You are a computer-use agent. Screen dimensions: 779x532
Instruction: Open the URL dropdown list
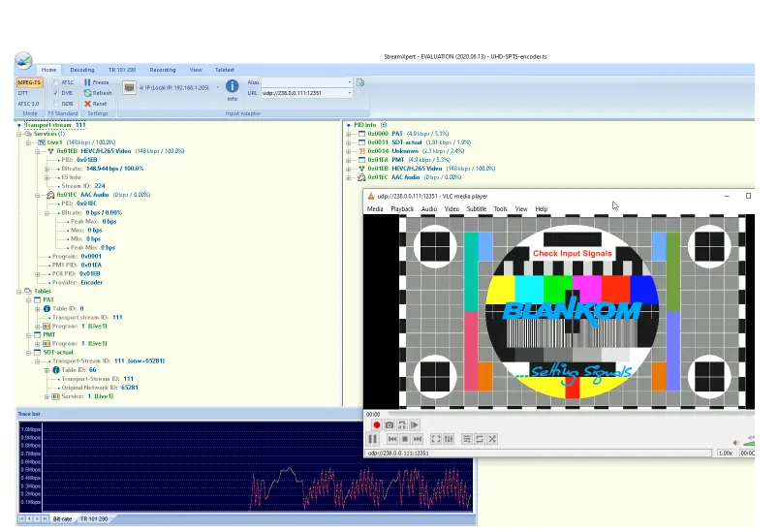(349, 93)
